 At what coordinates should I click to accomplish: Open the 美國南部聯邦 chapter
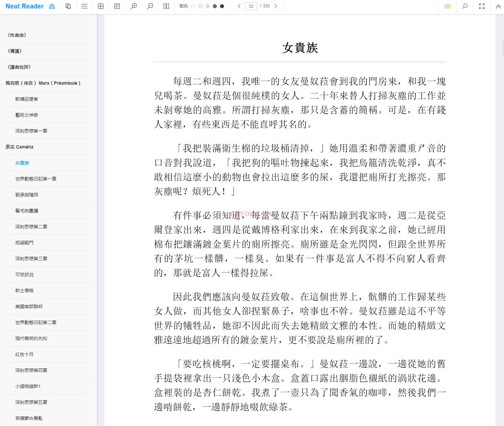pos(29,306)
